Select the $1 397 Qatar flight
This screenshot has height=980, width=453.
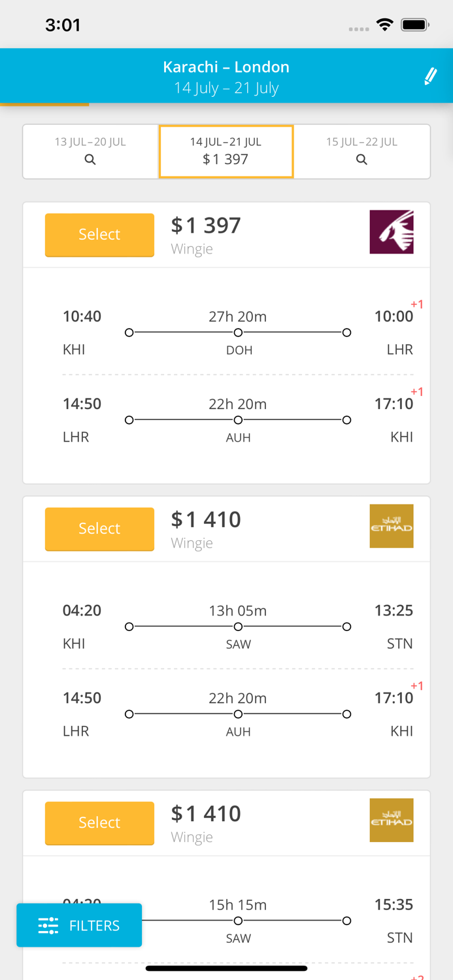pyautogui.click(x=99, y=235)
